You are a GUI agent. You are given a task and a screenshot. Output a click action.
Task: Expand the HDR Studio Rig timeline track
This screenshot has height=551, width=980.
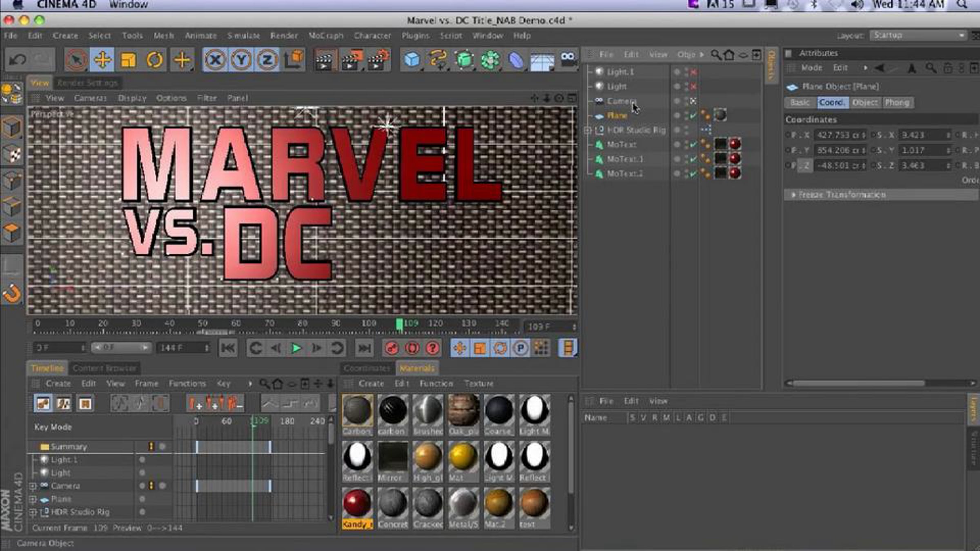click(33, 512)
